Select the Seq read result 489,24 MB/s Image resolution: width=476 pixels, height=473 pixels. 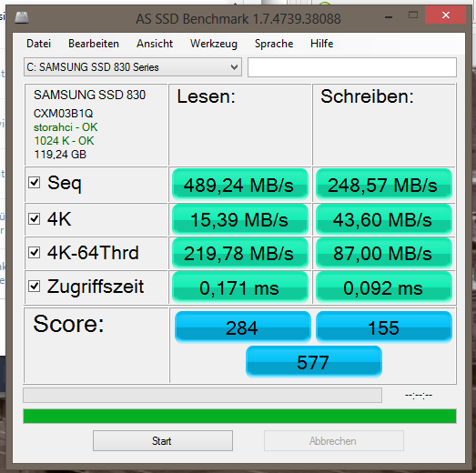pyautogui.click(x=240, y=185)
